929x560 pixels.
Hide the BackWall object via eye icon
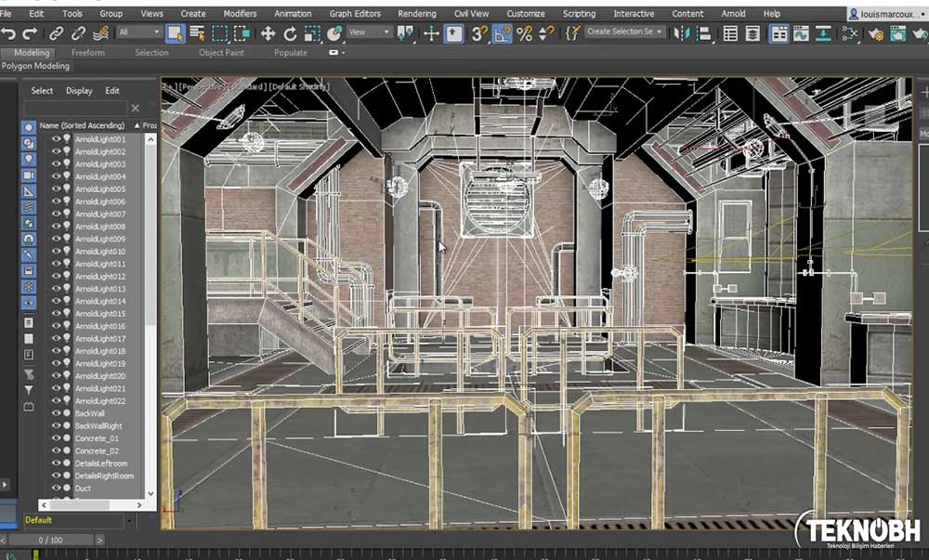pyautogui.click(x=56, y=413)
